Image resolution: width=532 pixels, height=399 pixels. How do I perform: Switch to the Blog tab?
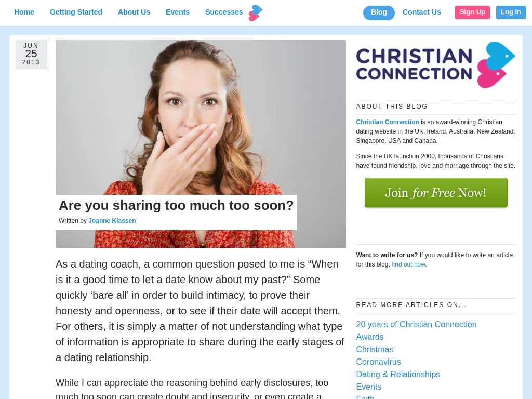pos(379,12)
